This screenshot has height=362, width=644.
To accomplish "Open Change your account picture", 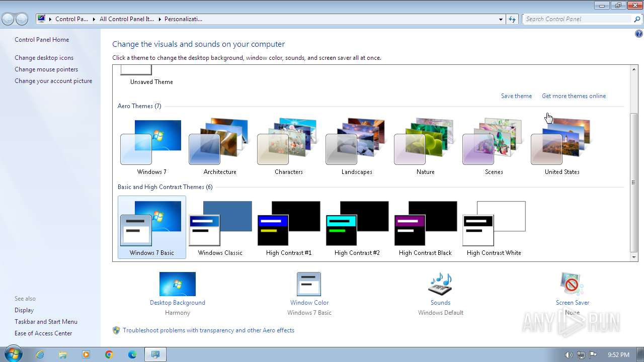I will click(53, 81).
